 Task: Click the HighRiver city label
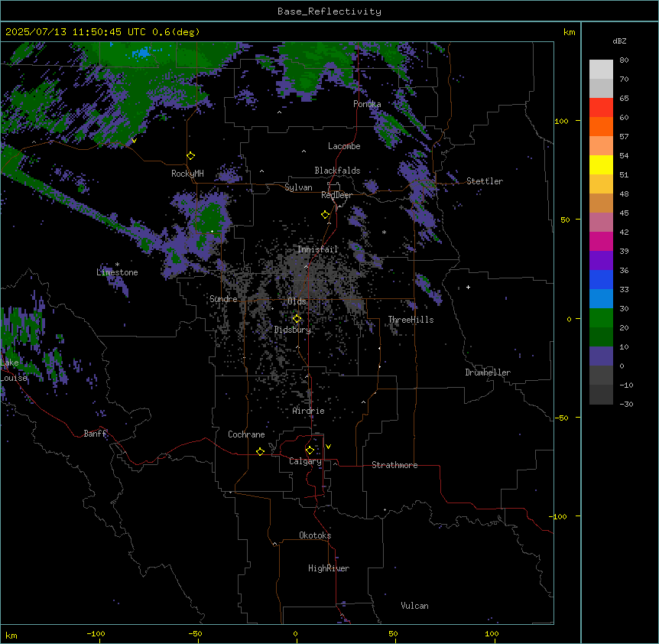pyautogui.click(x=329, y=568)
